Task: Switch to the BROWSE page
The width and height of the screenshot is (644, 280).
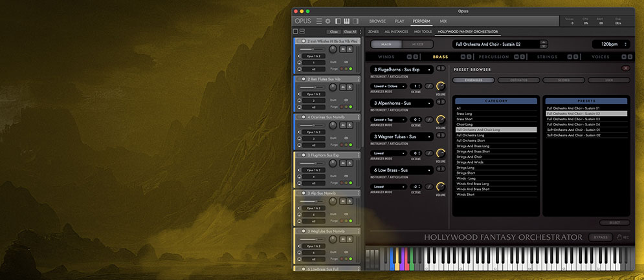Action: point(377,21)
